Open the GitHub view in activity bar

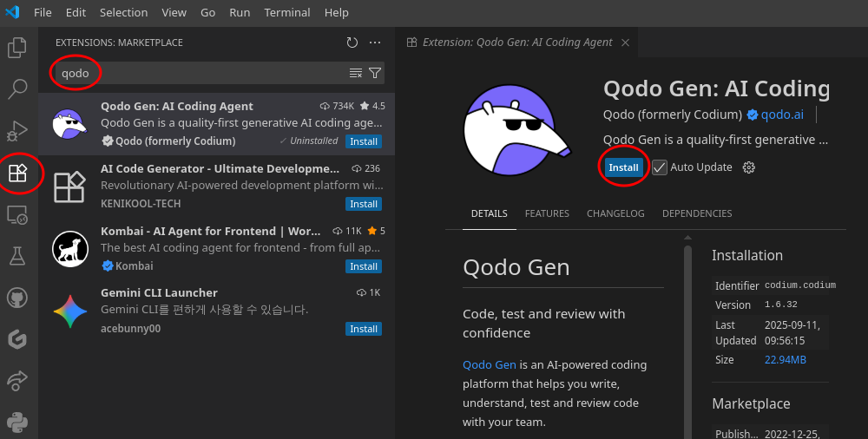[17, 298]
